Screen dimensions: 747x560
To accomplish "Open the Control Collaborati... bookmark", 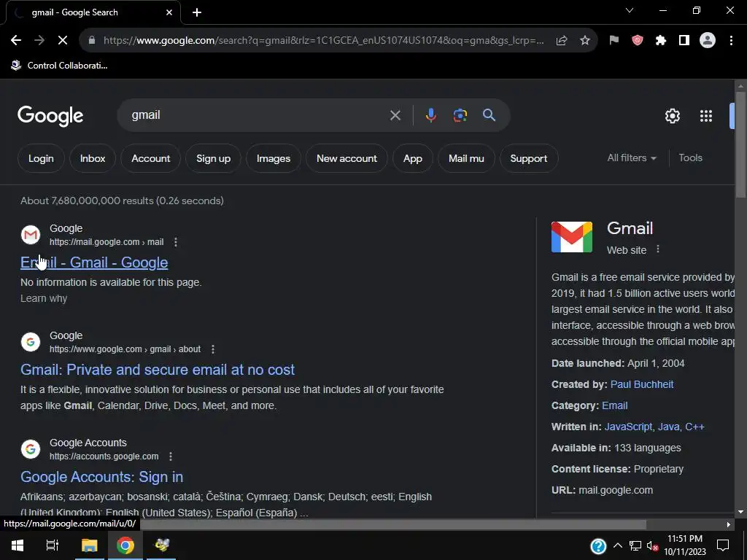I will pos(60,66).
